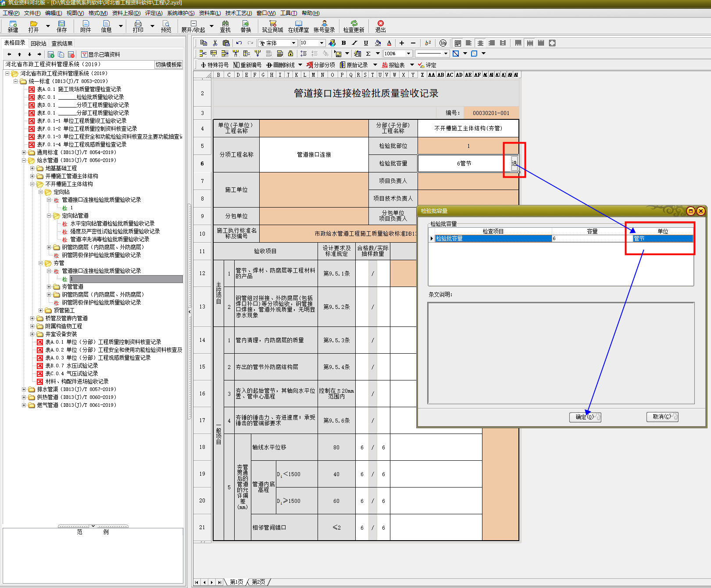This screenshot has width=711, height=588.
Task: Click 确定(O) in 检验批容量 dialog
Action: coord(585,417)
